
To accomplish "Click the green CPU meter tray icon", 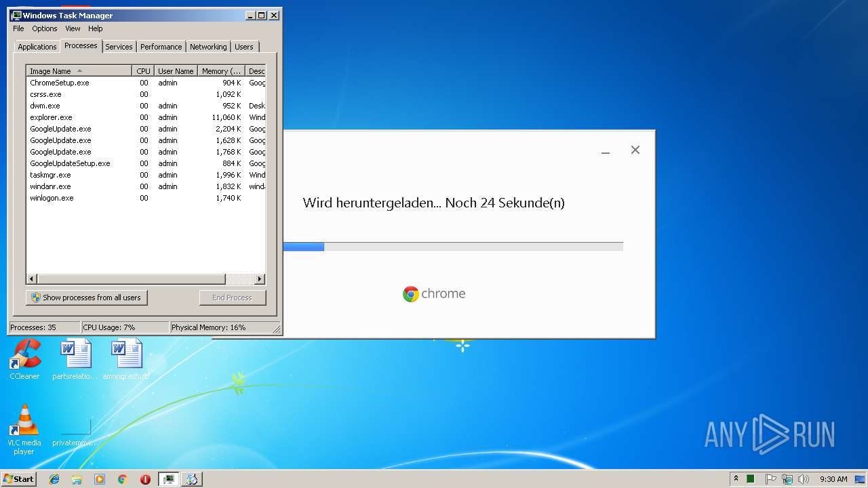I will tap(751, 479).
